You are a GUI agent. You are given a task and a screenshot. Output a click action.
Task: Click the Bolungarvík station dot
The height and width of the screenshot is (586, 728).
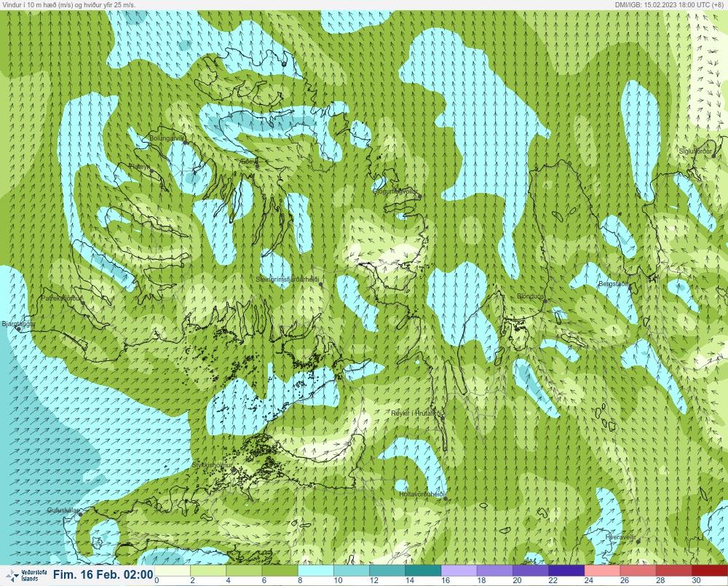click(x=185, y=142)
